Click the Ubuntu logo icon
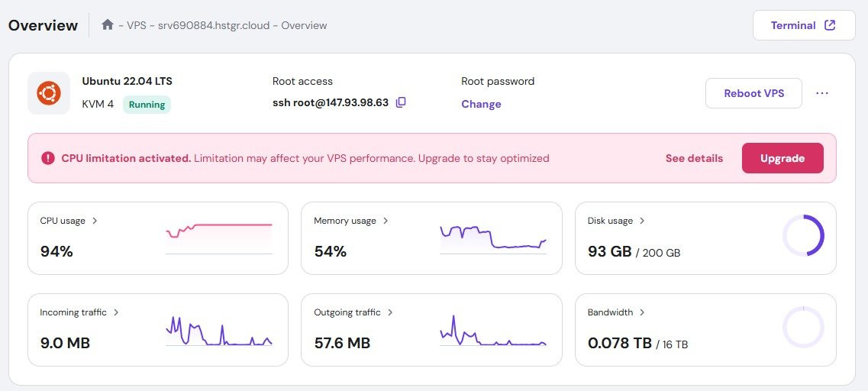The image size is (868, 391). click(x=49, y=93)
